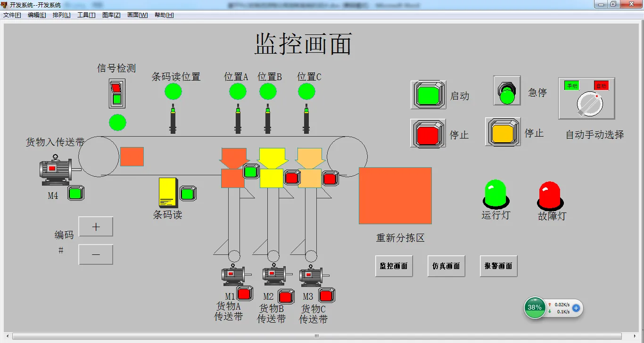Open the 工具[T] menu

pos(86,15)
